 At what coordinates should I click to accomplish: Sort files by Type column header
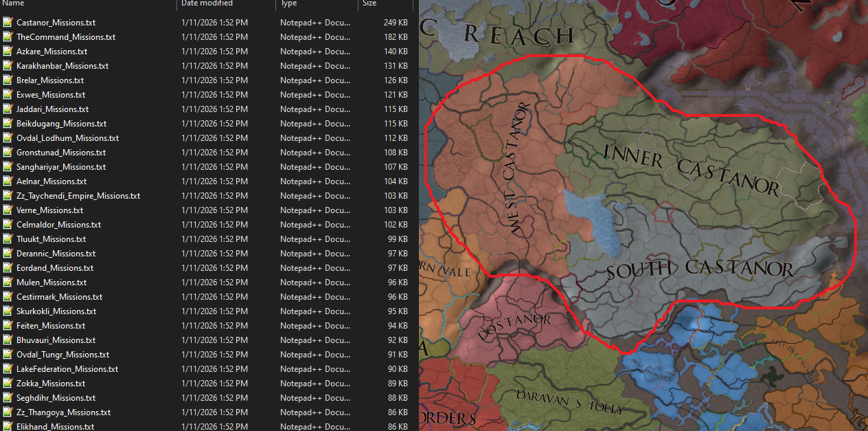point(288,4)
